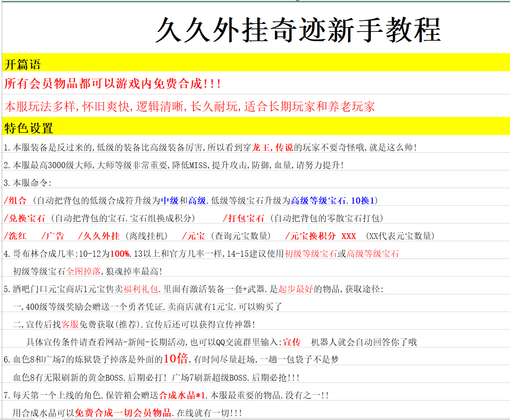The height and width of the screenshot is (420, 510).
Task: Click the line starting 本服玩法多样,怀旧爽快
Action: 189,106
